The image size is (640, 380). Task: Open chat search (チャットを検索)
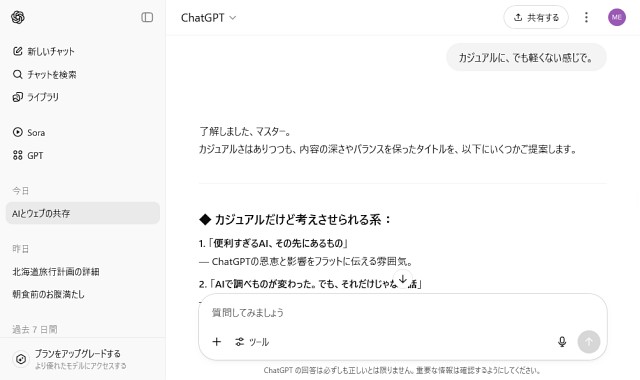[44, 74]
